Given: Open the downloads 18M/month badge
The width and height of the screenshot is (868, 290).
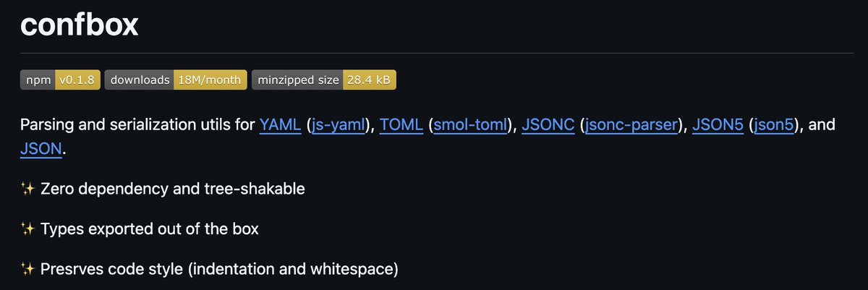Looking at the screenshot, I should pyautogui.click(x=176, y=80).
